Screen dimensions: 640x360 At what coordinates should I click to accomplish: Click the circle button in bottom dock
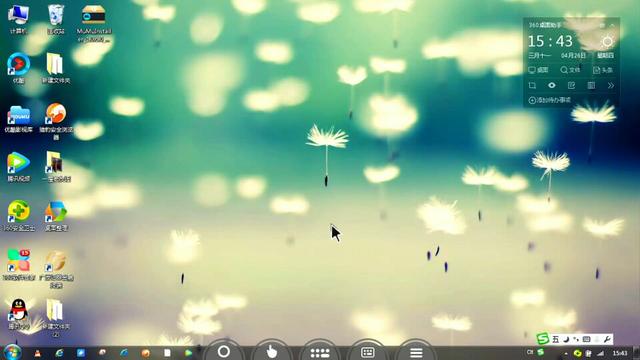(224, 351)
